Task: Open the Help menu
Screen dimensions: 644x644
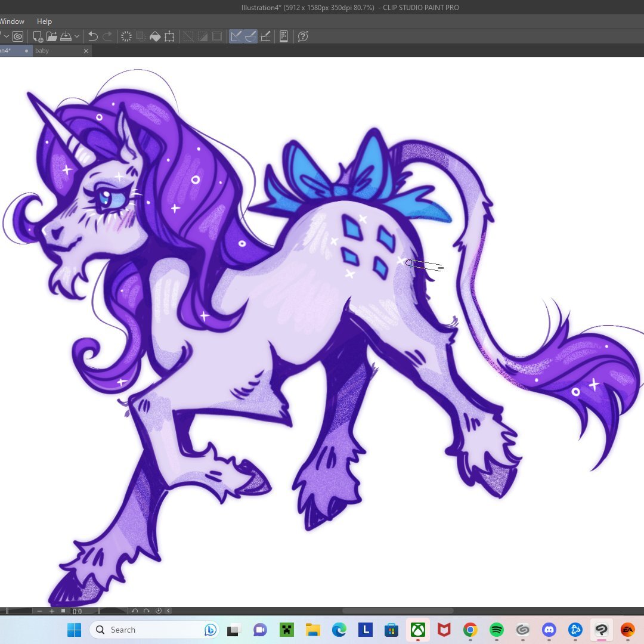Action: tap(44, 21)
